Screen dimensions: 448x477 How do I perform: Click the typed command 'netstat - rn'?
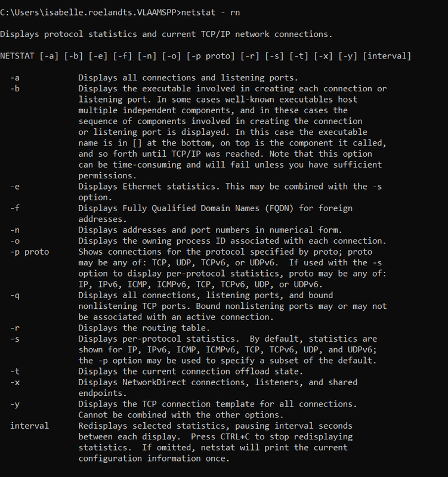(211, 13)
